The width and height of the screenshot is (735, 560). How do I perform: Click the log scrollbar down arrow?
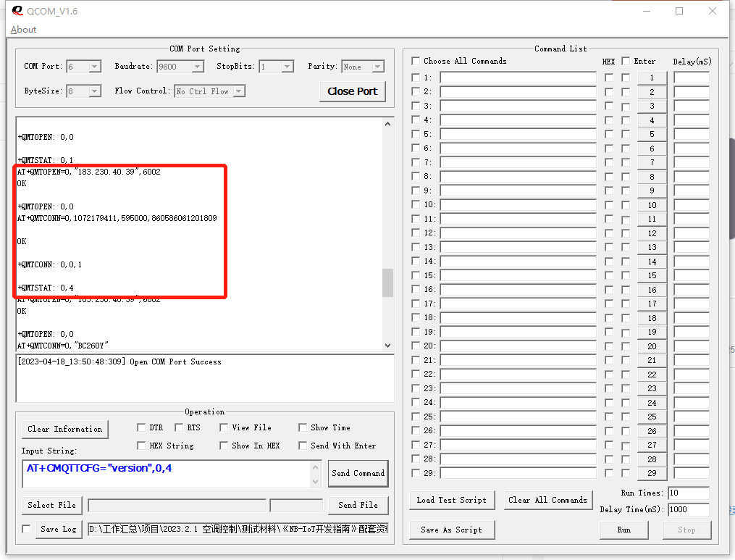pyautogui.click(x=387, y=346)
